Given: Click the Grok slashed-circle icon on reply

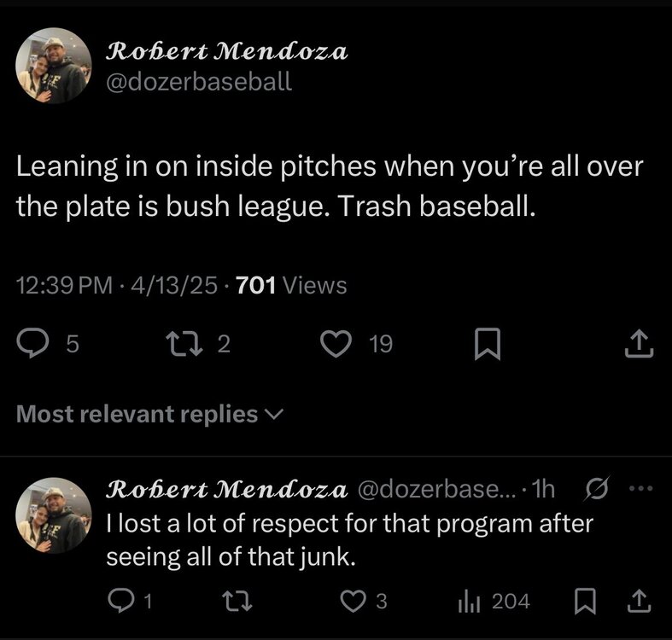Looking at the screenshot, I should (595, 490).
